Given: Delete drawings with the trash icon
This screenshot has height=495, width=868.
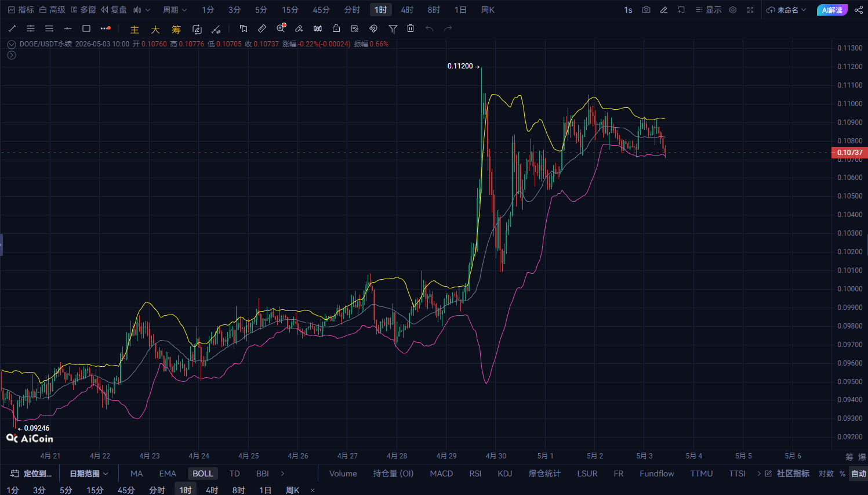Looking at the screenshot, I should click(x=411, y=28).
